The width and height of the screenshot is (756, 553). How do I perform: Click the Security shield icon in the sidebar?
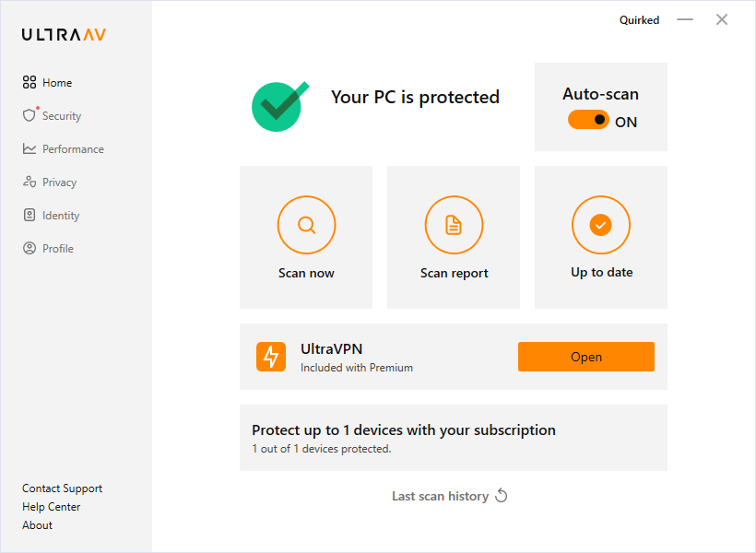[x=30, y=116]
